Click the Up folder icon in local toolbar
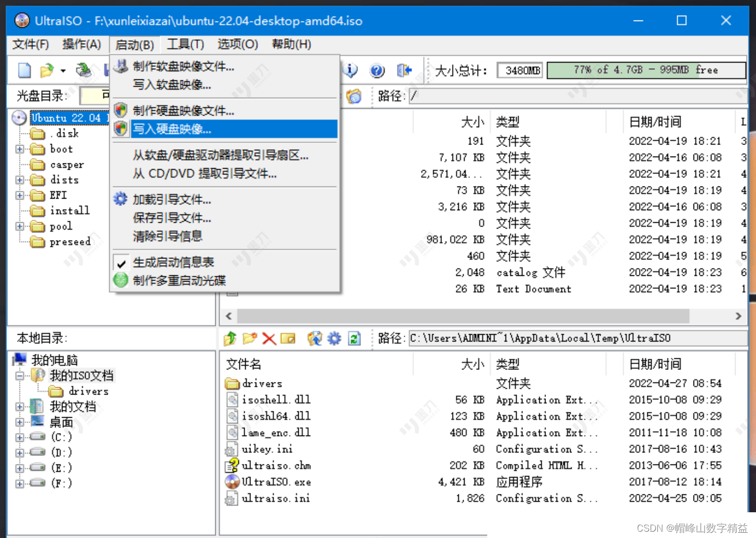756x538 pixels. (230, 338)
